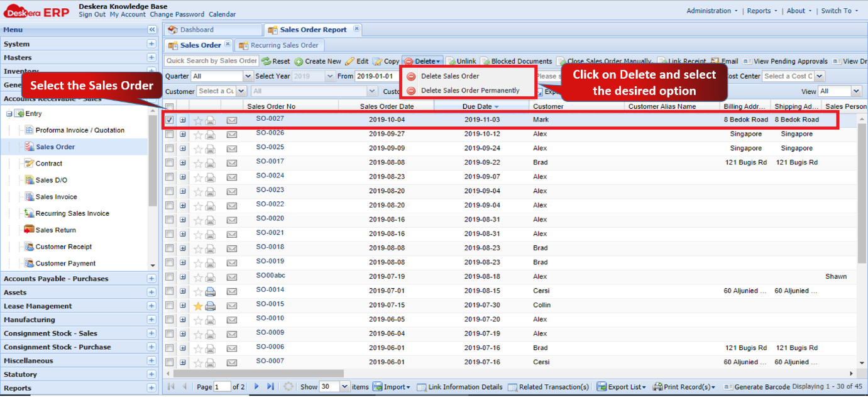Open the Administration menu

[713, 11]
